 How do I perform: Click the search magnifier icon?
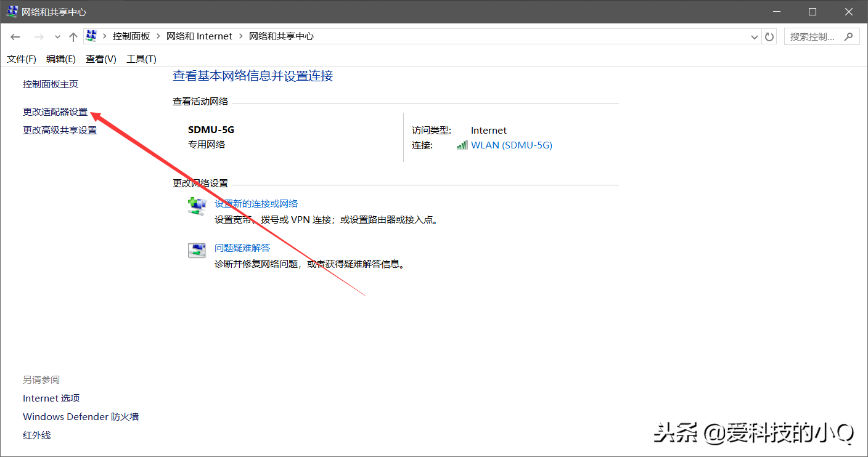pos(849,36)
